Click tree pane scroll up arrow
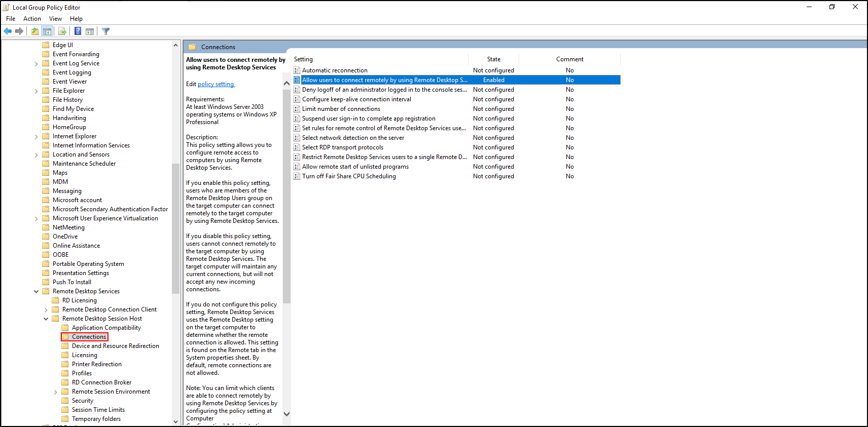The height and width of the screenshot is (427, 868). pos(176,45)
